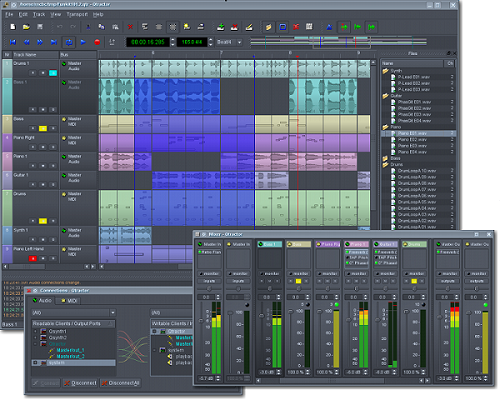The image size is (500, 400).
Task: Click the Open session folder icon
Action: (x=26, y=27)
